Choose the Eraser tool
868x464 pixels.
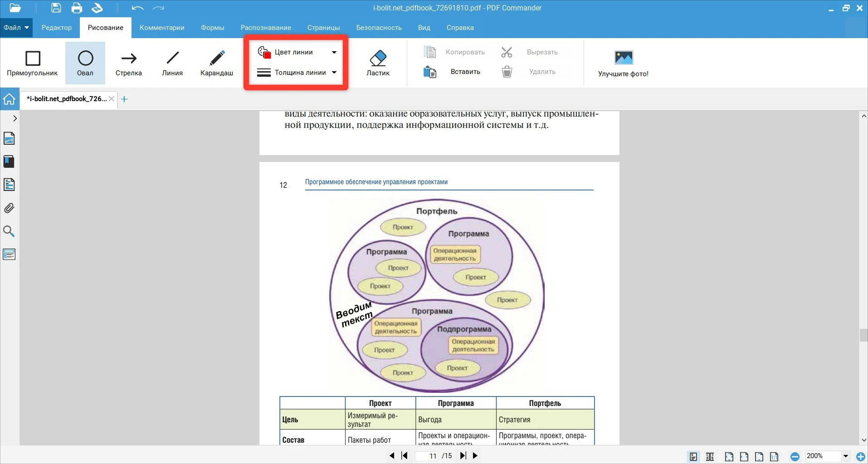[x=378, y=63]
